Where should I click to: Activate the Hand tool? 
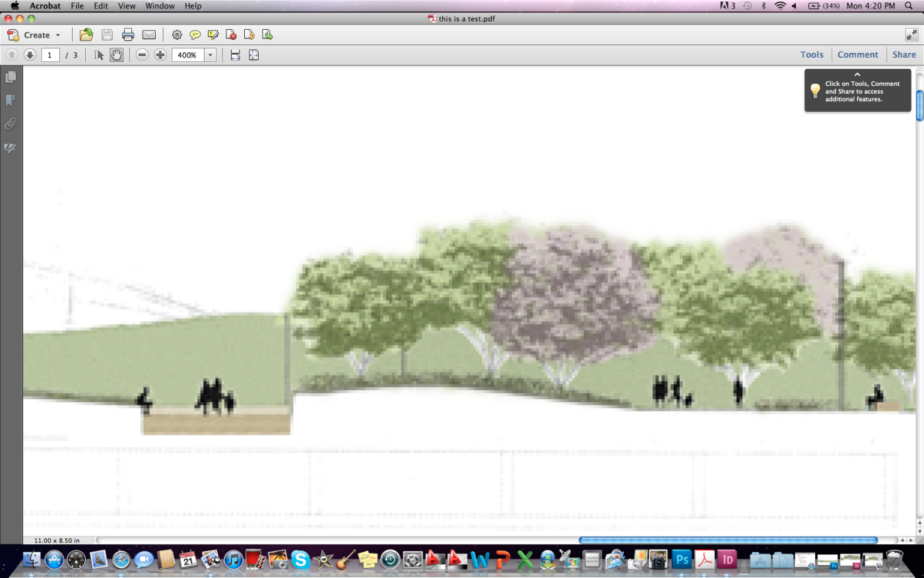116,55
